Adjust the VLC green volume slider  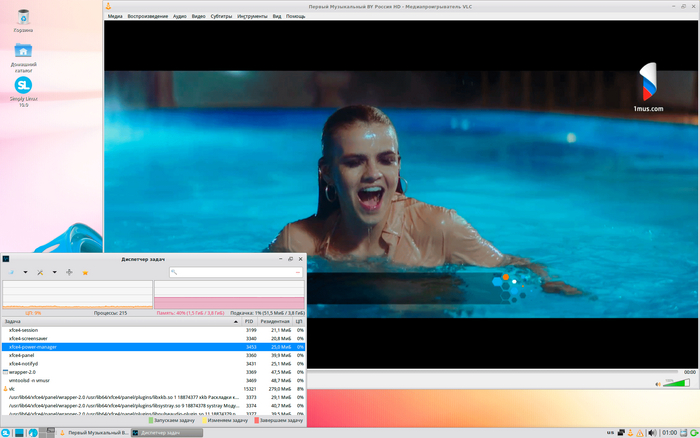680,382
